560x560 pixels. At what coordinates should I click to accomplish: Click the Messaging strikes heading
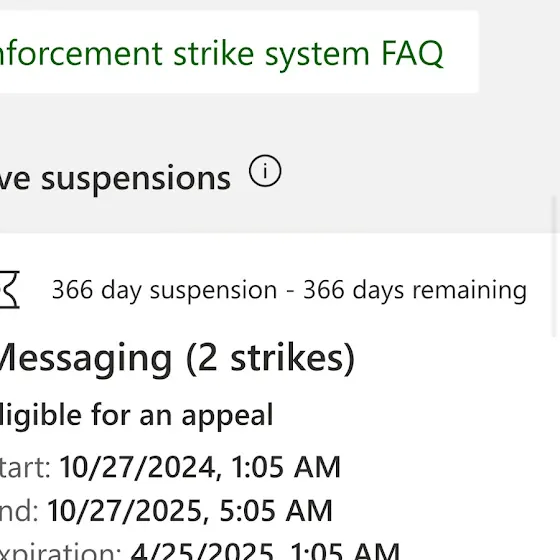pyautogui.click(x=177, y=359)
